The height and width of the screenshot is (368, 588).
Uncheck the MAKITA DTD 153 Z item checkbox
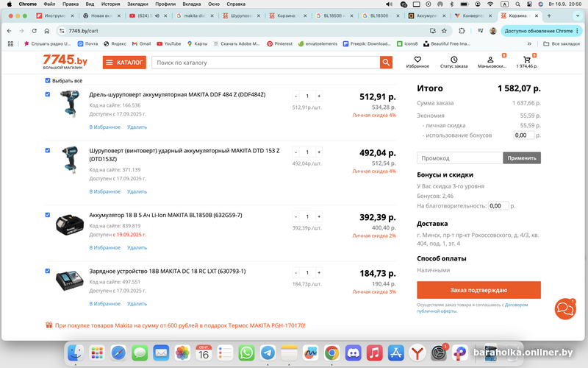48,150
